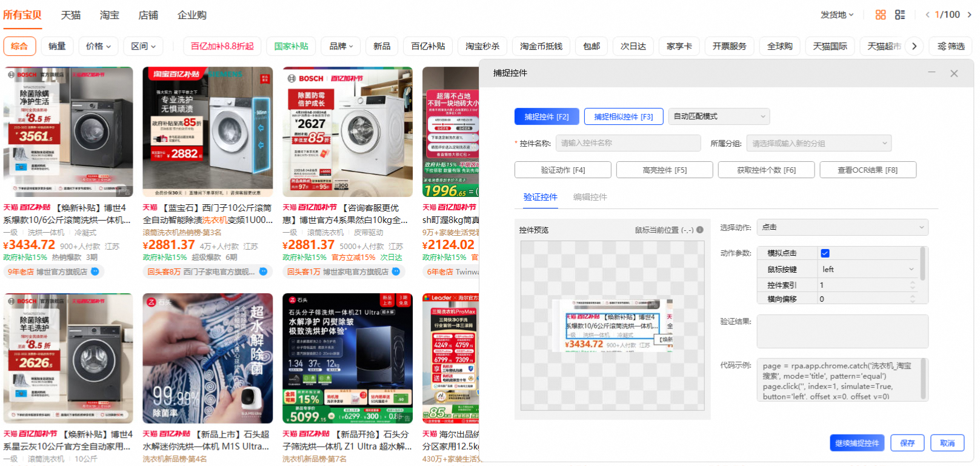Switch to 验证控件 tab
Screen dimensions: 980x466
pos(541,197)
